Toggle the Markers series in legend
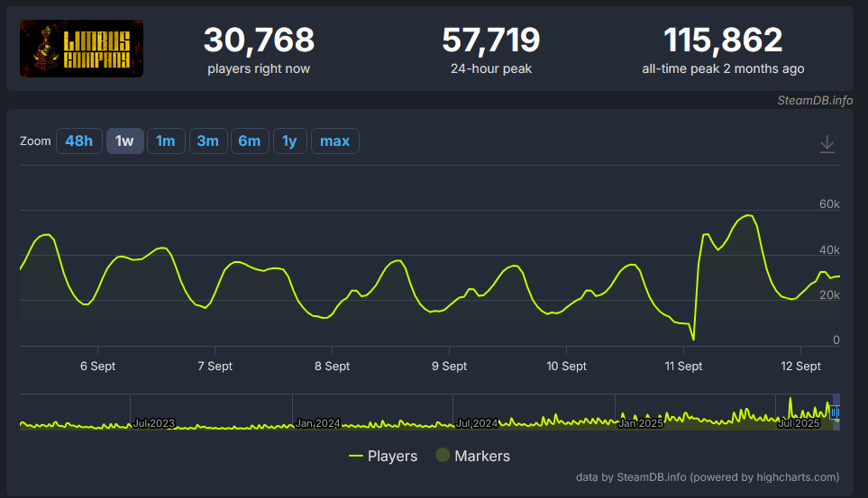This screenshot has width=868, height=498. coord(472,456)
